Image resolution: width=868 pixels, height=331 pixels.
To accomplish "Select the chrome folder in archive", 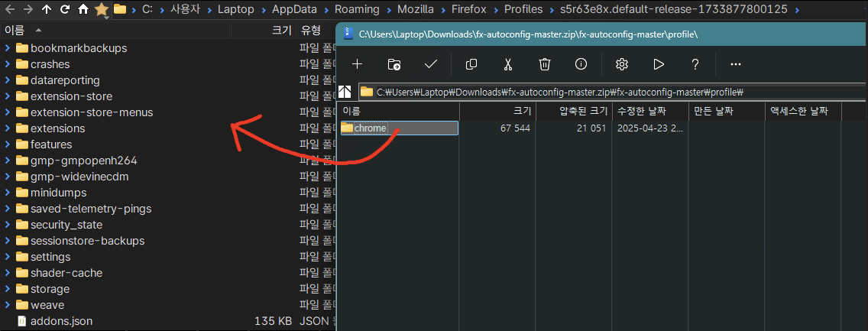I will 399,128.
